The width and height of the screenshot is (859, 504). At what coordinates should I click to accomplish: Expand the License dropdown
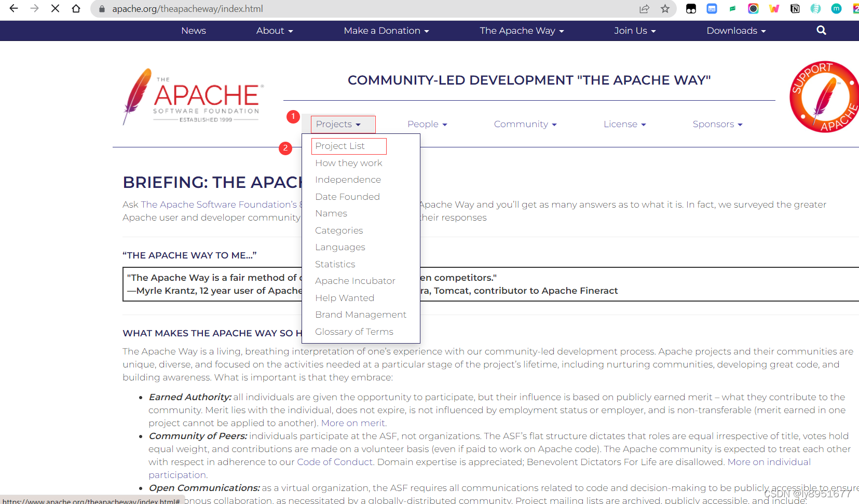(624, 124)
